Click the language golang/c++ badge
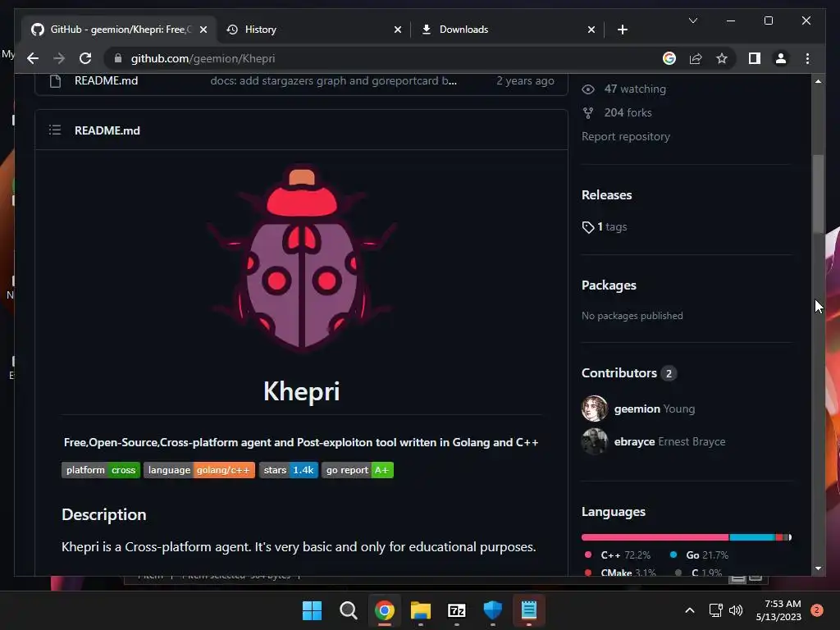Image resolution: width=840 pixels, height=630 pixels. tap(199, 470)
